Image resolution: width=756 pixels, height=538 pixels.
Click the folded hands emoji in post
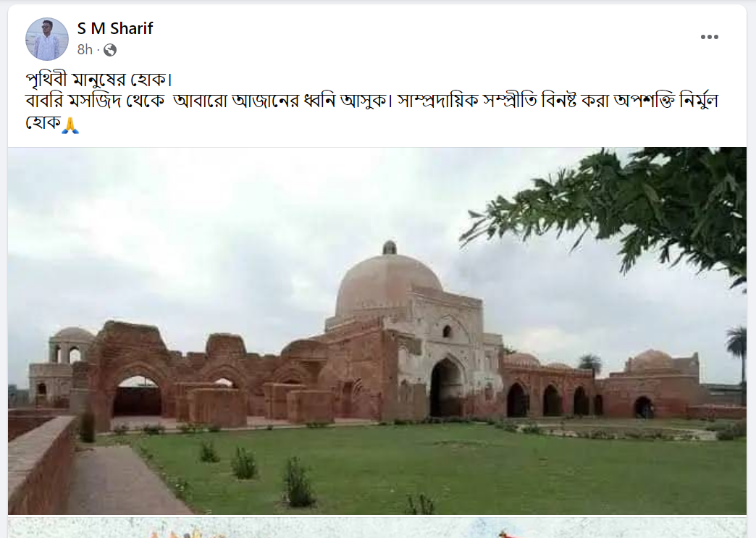tap(70, 125)
